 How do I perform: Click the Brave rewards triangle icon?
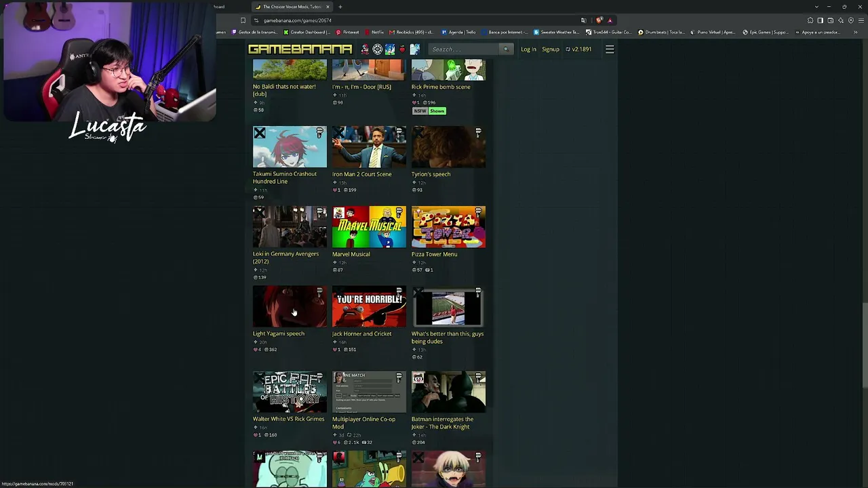click(x=610, y=20)
